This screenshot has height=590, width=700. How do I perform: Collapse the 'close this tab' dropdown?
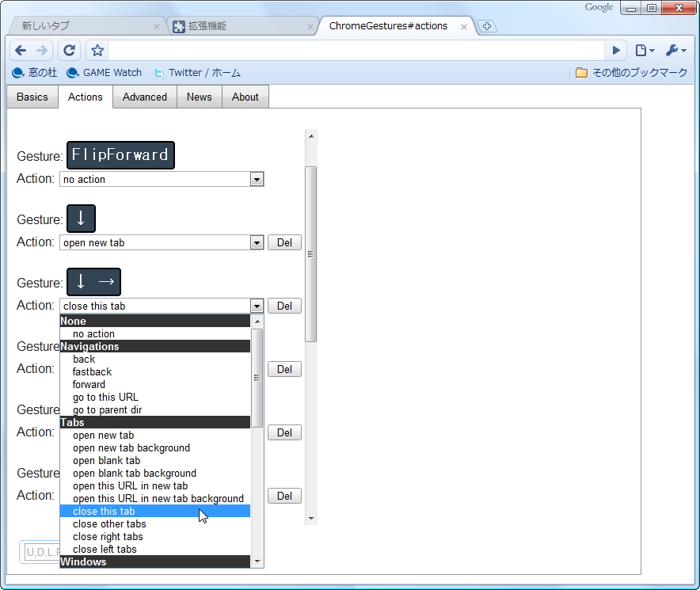[162, 306]
